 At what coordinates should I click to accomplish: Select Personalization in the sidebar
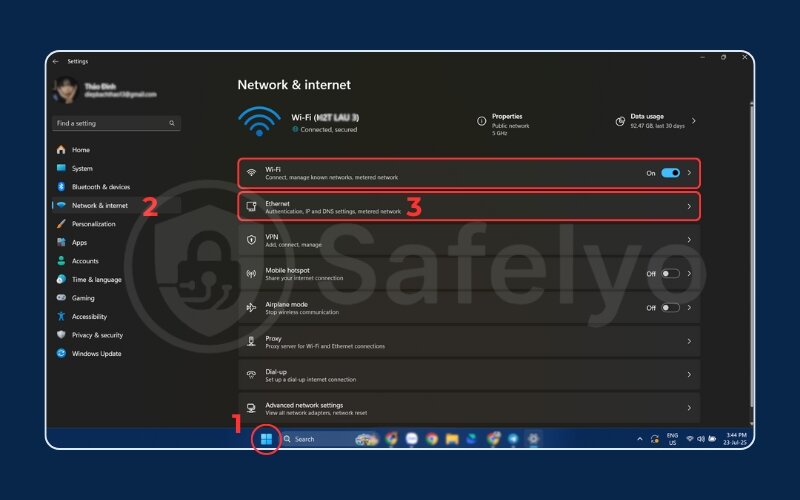tap(93, 224)
